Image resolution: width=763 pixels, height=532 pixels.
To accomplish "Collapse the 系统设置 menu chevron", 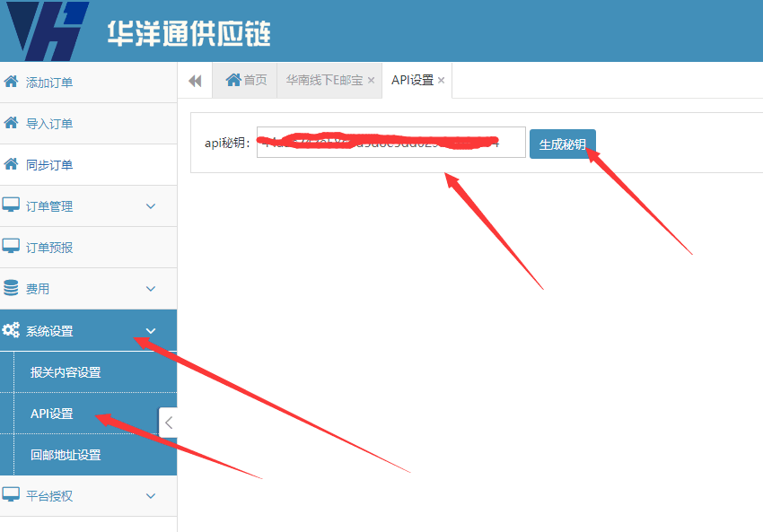I will (x=151, y=331).
